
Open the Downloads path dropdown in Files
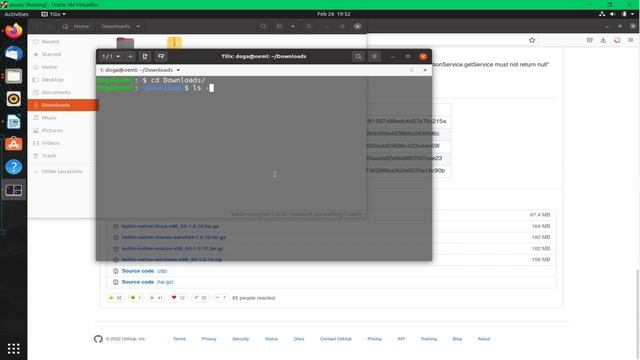[x=120, y=26]
